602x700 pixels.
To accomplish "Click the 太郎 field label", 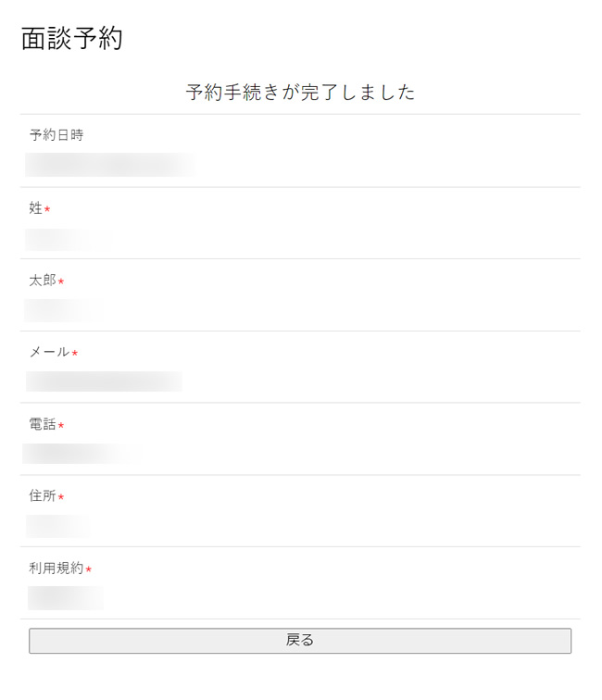I will 43,281.
